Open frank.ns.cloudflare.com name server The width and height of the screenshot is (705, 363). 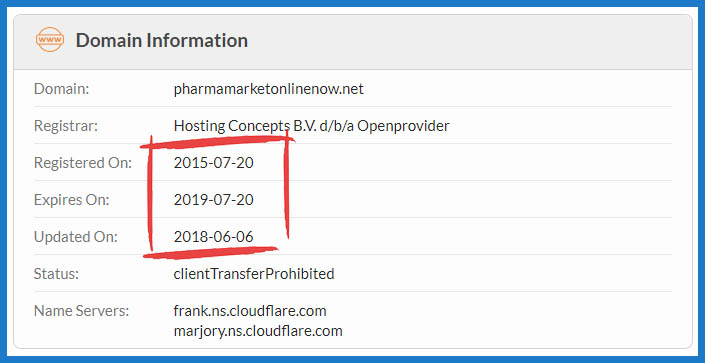tap(250, 311)
